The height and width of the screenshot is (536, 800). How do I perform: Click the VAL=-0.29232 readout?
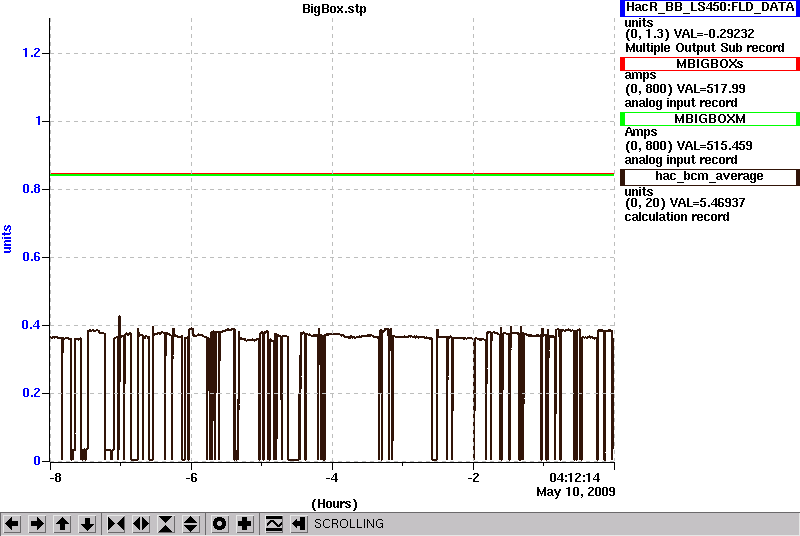pyautogui.click(x=714, y=34)
